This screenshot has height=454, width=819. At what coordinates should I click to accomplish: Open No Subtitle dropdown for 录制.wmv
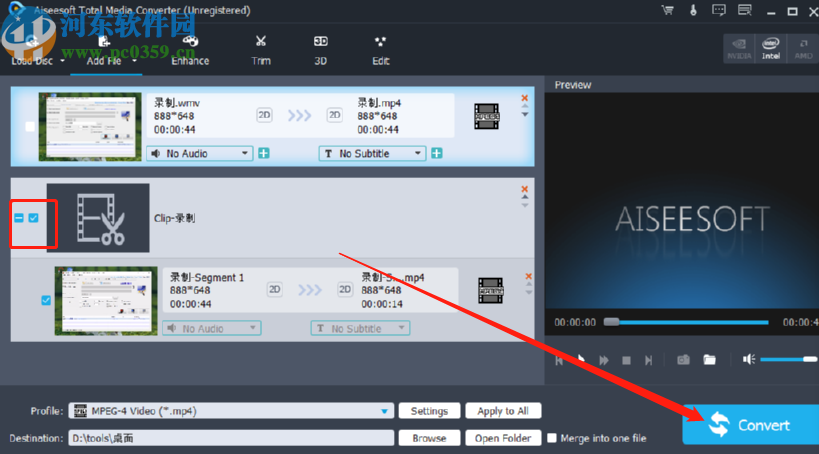(372, 153)
